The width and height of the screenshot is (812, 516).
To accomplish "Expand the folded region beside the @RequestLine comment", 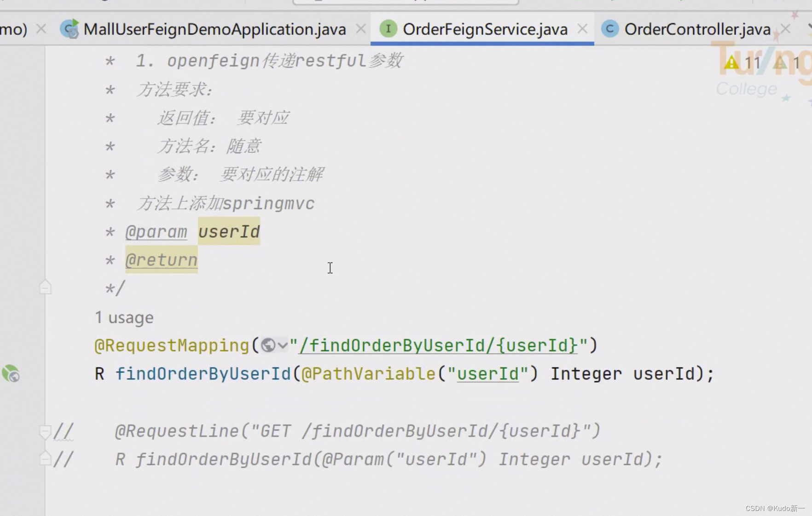I will (45, 431).
